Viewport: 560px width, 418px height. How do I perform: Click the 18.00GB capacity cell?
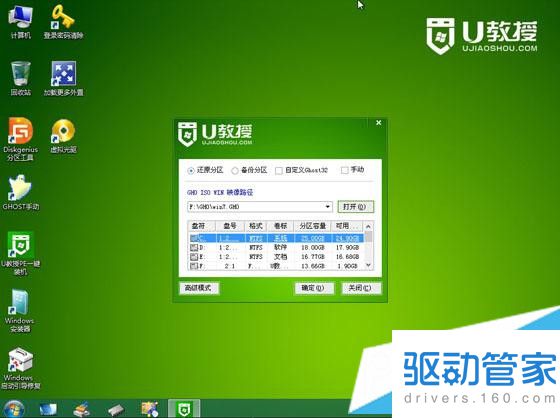pos(312,247)
